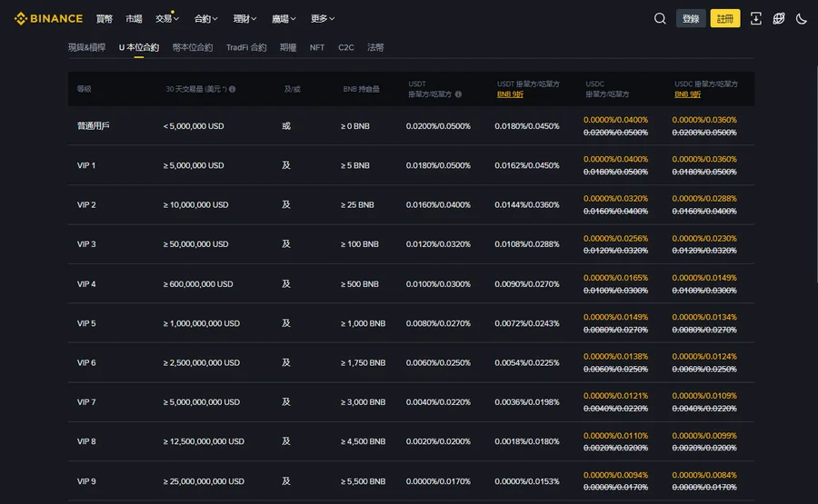Click info icon beside USDT 掛單方/吃單方
The width and height of the screenshot is (818, 504).
[458, 94]
